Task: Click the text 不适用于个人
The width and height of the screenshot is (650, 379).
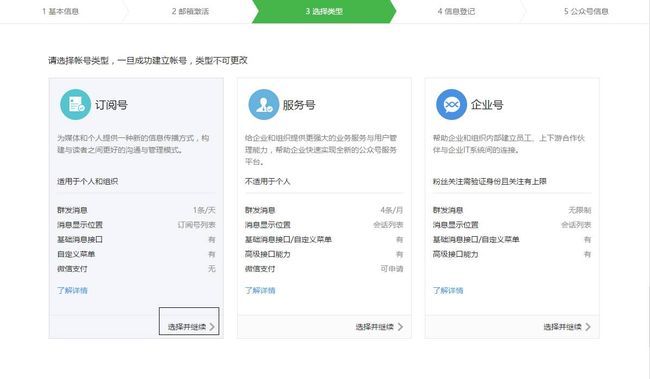Action: [x=267, y=181]
